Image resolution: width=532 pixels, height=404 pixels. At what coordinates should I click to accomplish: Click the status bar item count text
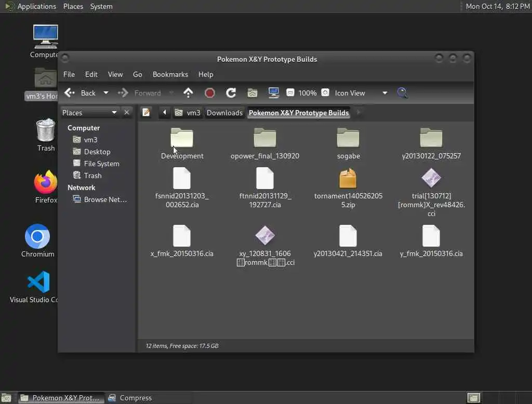182,346
